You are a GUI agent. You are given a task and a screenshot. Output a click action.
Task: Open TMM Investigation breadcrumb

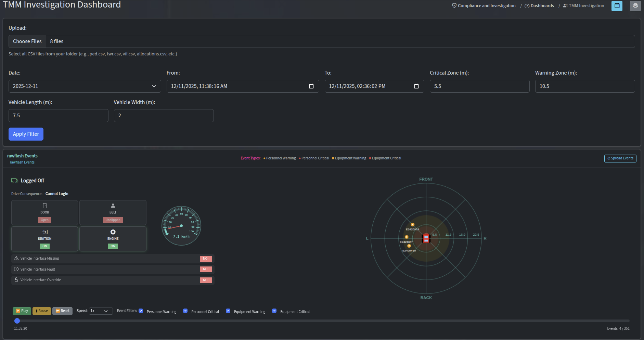[584, 6]
